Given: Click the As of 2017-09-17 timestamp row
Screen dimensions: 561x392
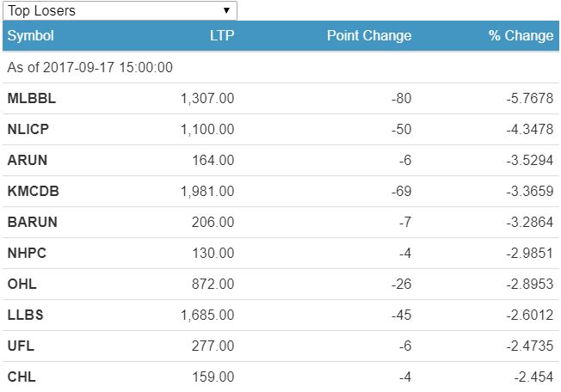Looking at the screenshot, I should 90,67.
